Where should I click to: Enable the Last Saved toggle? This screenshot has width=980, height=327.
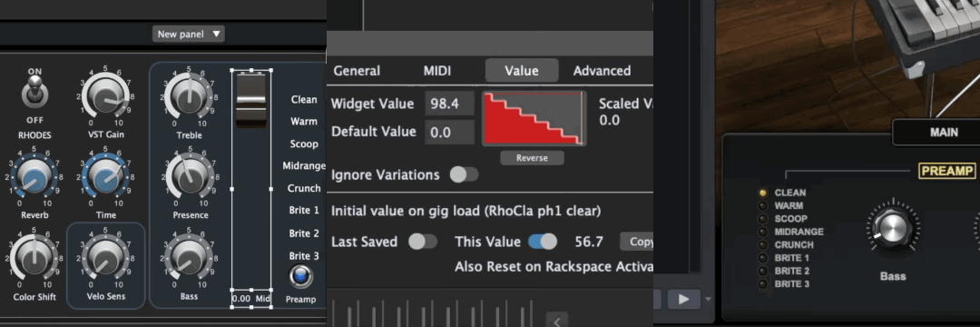[423, 242]
